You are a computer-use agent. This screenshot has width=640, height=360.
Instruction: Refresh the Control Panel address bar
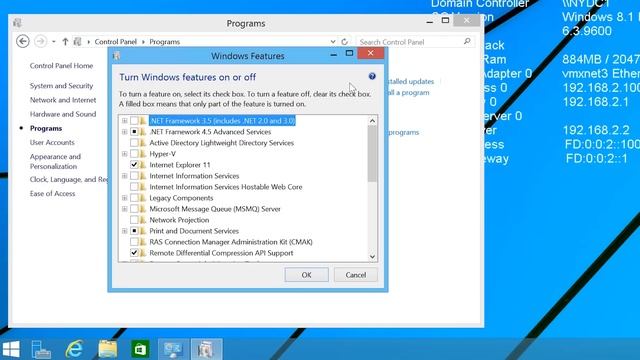344,42
